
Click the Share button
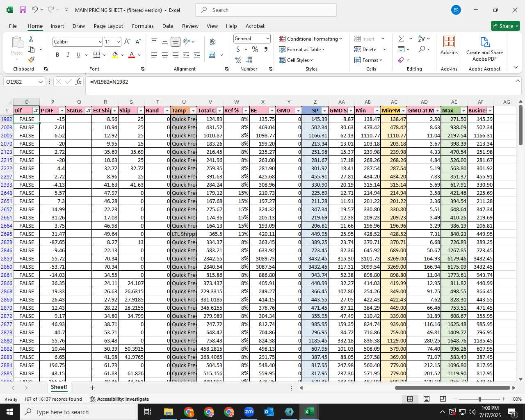pos(505,26)
